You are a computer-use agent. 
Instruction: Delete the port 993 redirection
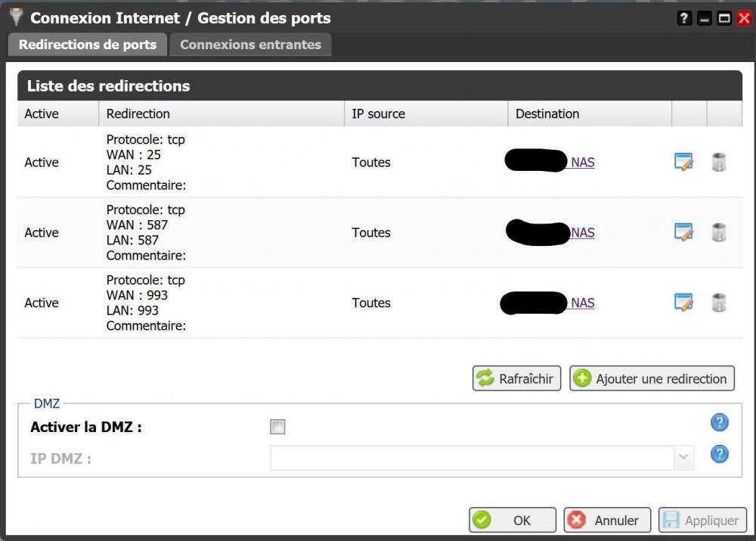[719, 303]
